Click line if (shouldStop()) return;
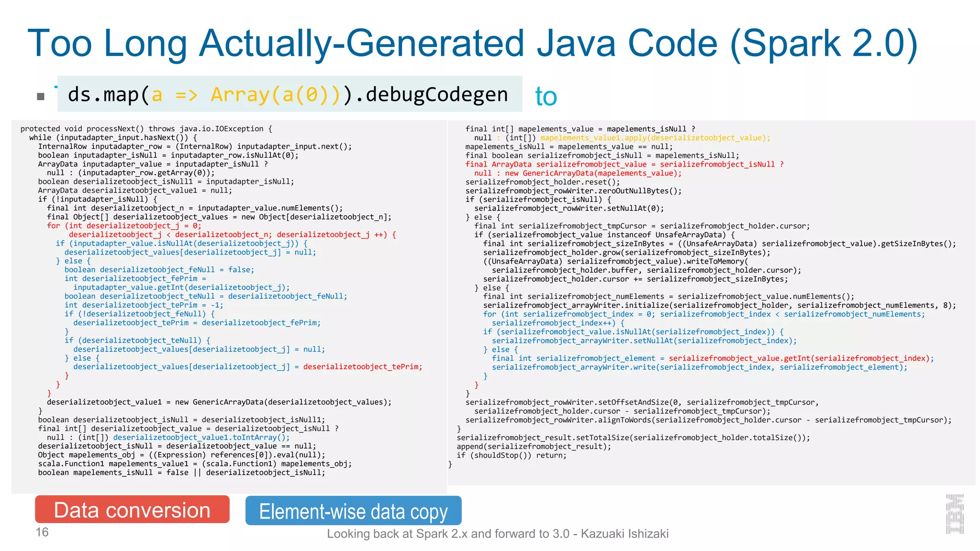 (512, 455)
